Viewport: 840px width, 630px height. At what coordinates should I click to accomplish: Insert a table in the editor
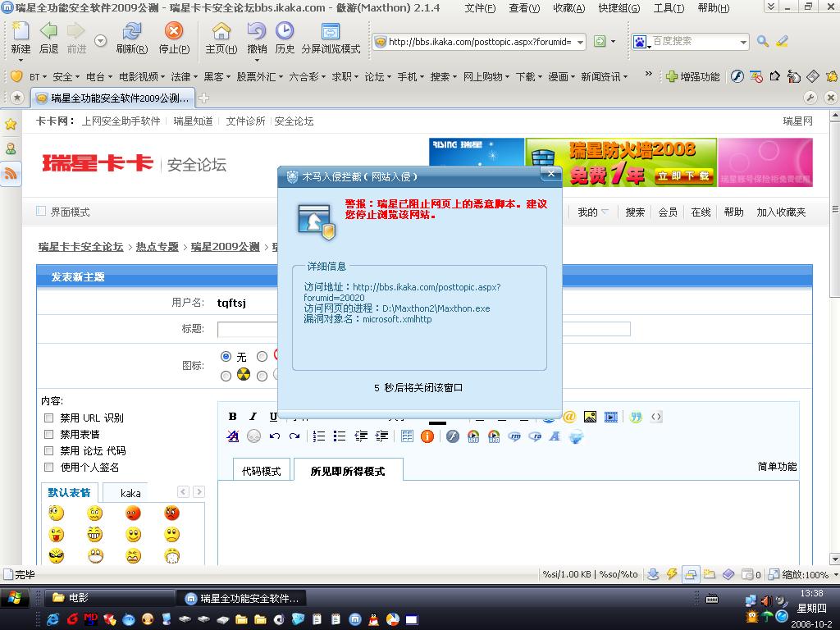pyautogui.click(x=407, y=436)
